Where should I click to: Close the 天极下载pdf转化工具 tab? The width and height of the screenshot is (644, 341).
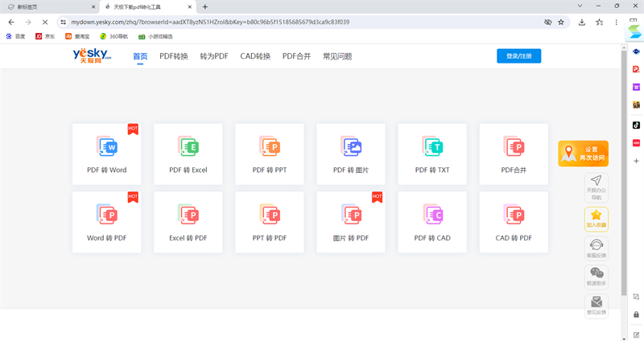190,6
